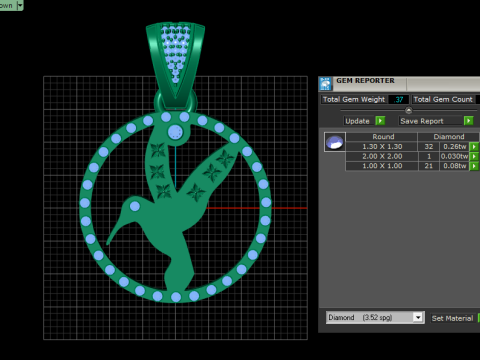Image resolution: width=480 pixels, height=360 pixels.
Task: Click green arrow on 1.30 X 1.30 row
Action: (x=474, y=146)
